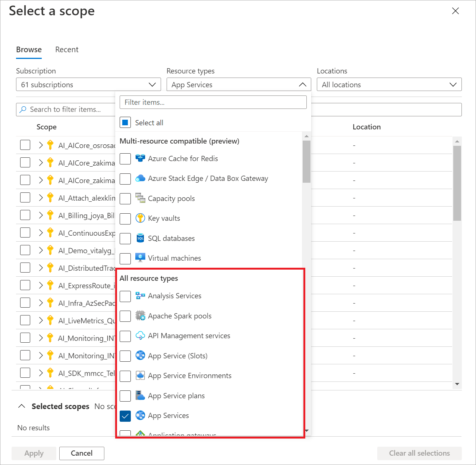Click the Capacity pools icon
The height and width of the screenshot is (465, 476).
pyautogui.click(x=141, y=198)
